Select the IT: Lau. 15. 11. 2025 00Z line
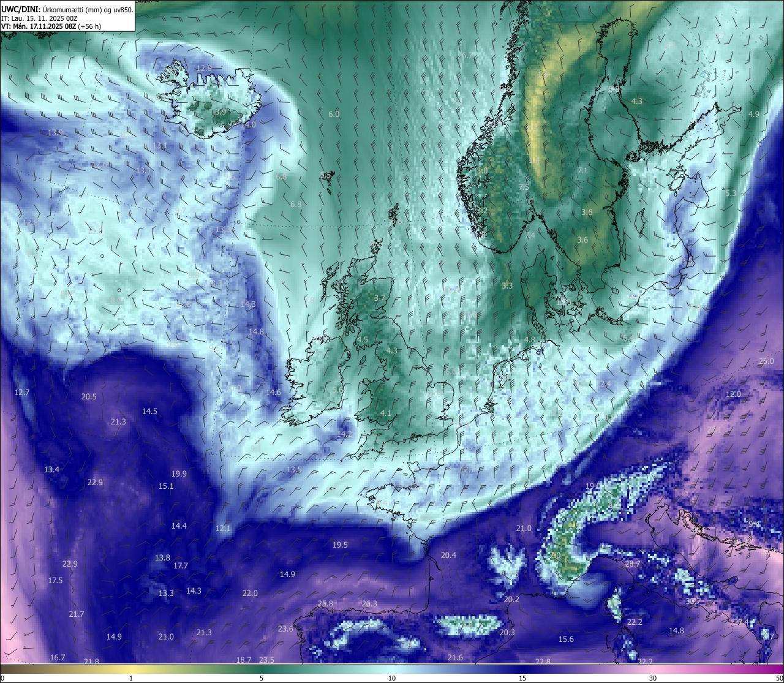 click(x=39, y=18)
